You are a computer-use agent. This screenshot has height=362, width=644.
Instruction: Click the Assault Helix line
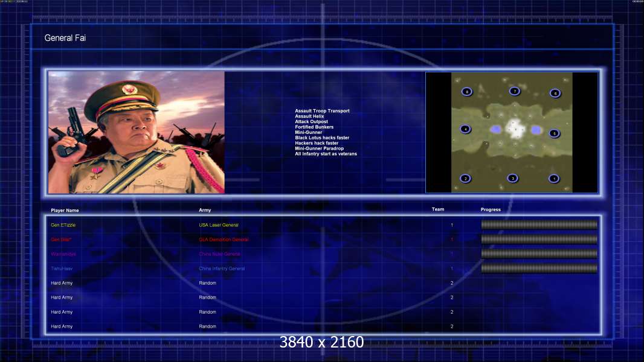309,116
